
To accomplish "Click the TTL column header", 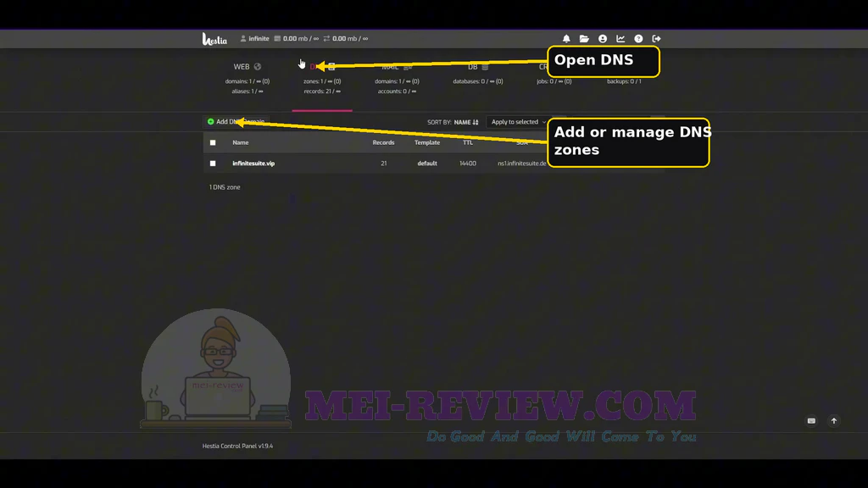I will click(468, 142).
